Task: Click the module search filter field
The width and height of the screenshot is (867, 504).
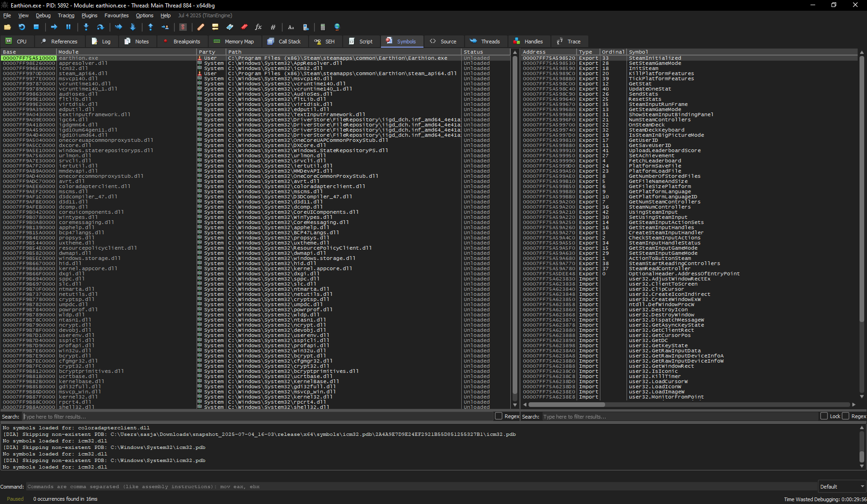Action: point(257,417)
